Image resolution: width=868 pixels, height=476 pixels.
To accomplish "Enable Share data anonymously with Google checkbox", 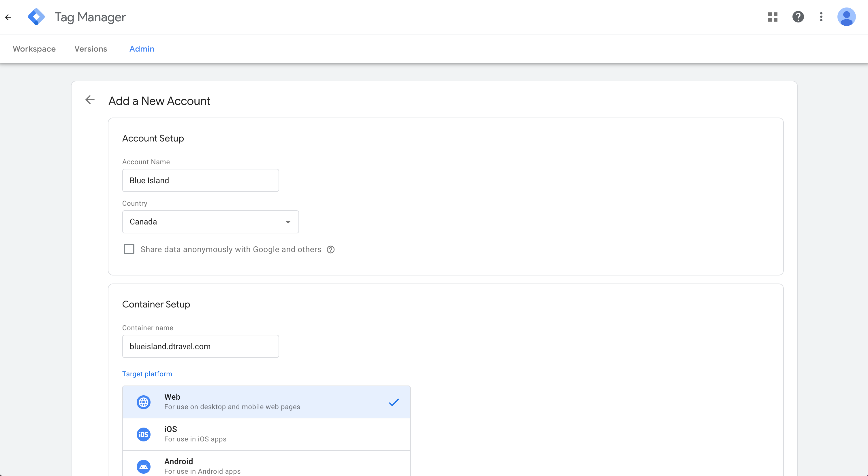I will click(x=129, y=249).
